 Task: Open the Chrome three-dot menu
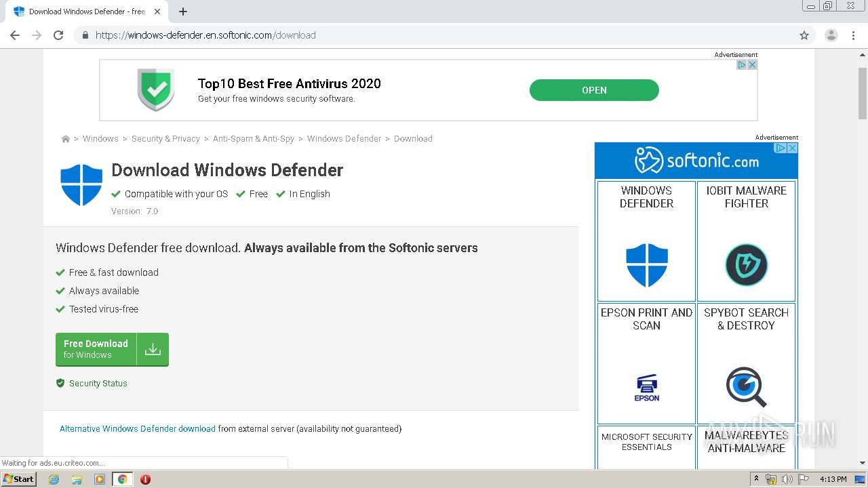[x=854, y=35]
